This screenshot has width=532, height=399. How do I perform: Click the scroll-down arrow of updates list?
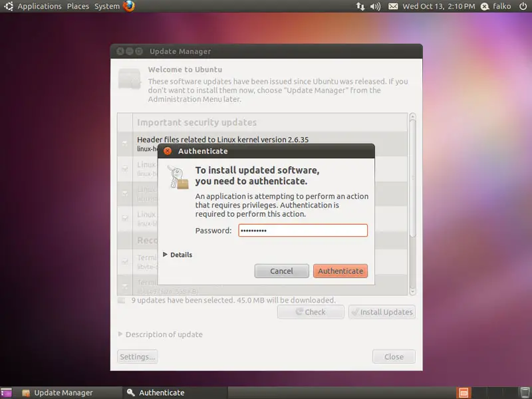[412, 291]
